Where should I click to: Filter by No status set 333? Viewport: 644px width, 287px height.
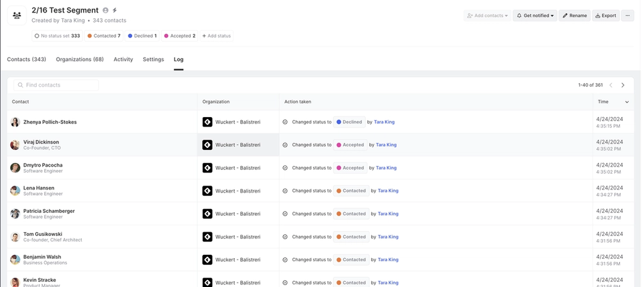tap(57, 36)
